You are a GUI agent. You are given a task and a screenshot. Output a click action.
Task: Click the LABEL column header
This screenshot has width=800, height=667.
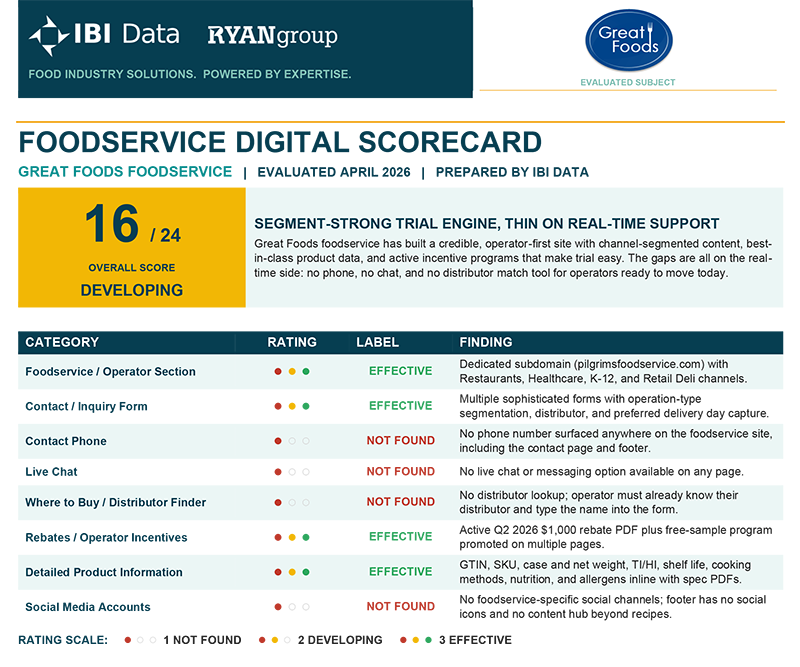pyautogui.click(x=378, y=342)
